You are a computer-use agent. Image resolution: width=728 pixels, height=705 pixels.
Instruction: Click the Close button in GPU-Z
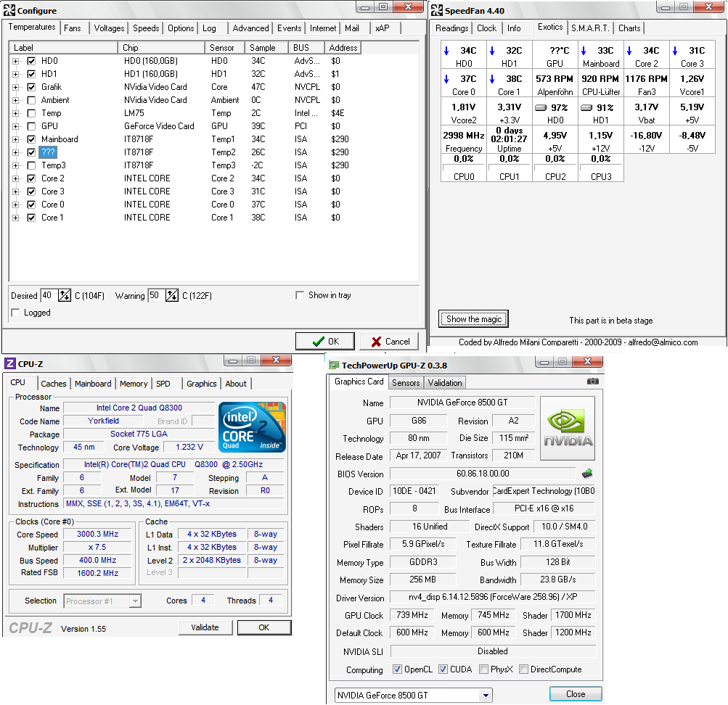[x=576, y=694]
